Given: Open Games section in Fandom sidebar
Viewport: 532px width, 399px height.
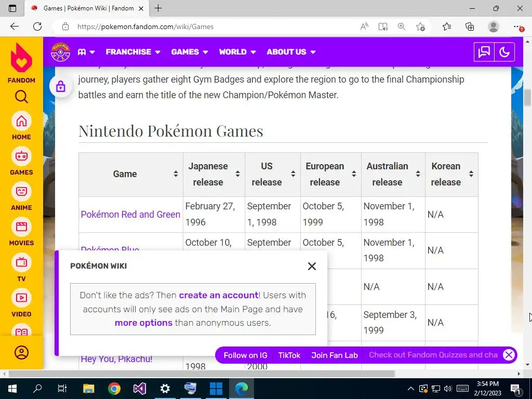Looking at the screenshot, I should 21,161.
